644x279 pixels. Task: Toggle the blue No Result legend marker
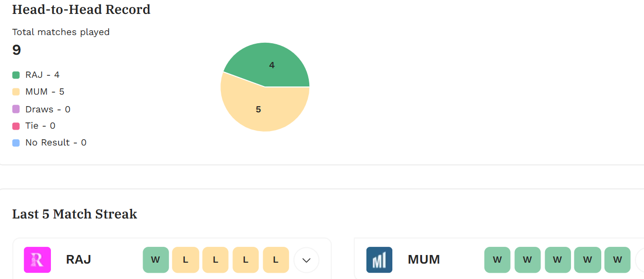(16, 143)
